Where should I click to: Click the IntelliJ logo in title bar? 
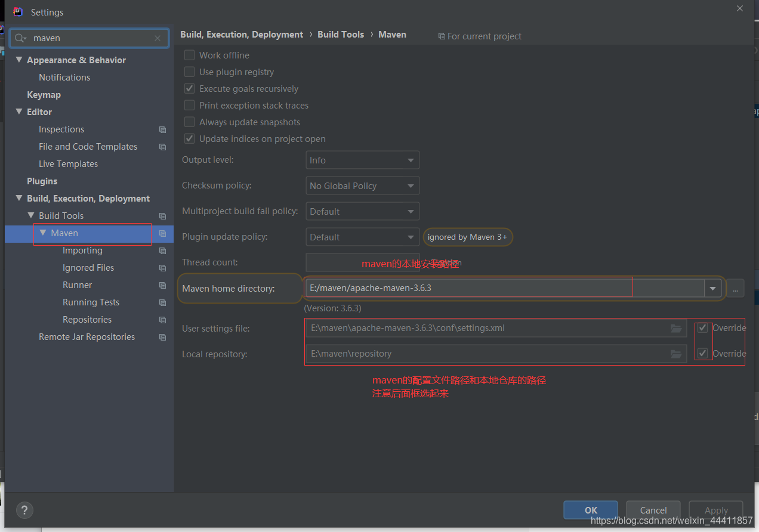[18, 12]
